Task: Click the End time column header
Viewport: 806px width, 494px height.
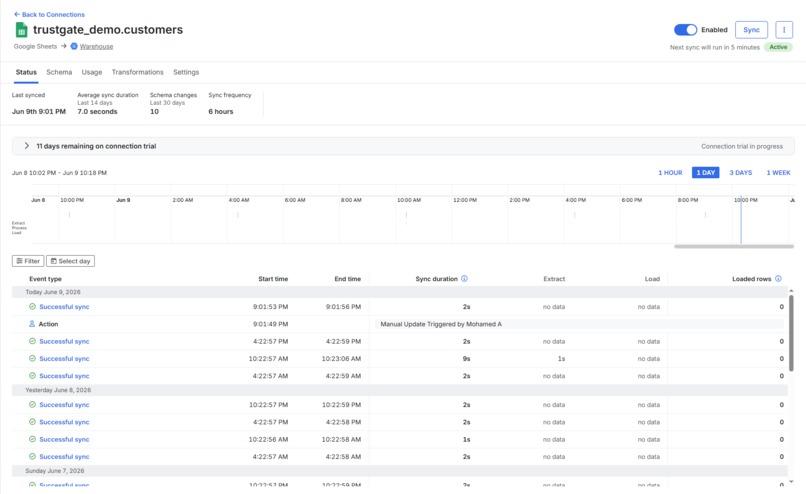Action: point(347,279)
